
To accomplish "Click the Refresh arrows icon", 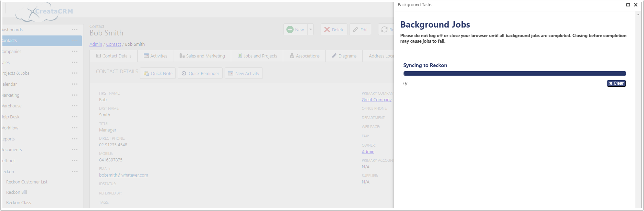I will click(x=384, y=30).
